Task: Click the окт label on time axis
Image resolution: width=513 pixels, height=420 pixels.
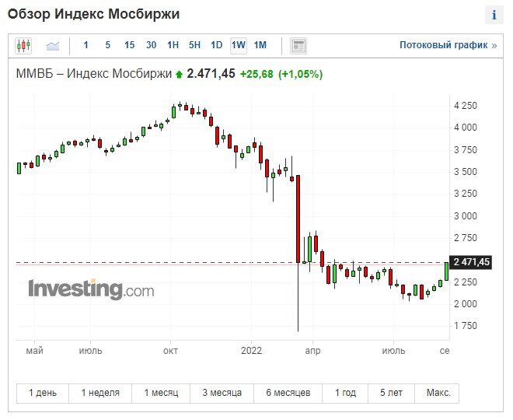Action: click(170, 351)
